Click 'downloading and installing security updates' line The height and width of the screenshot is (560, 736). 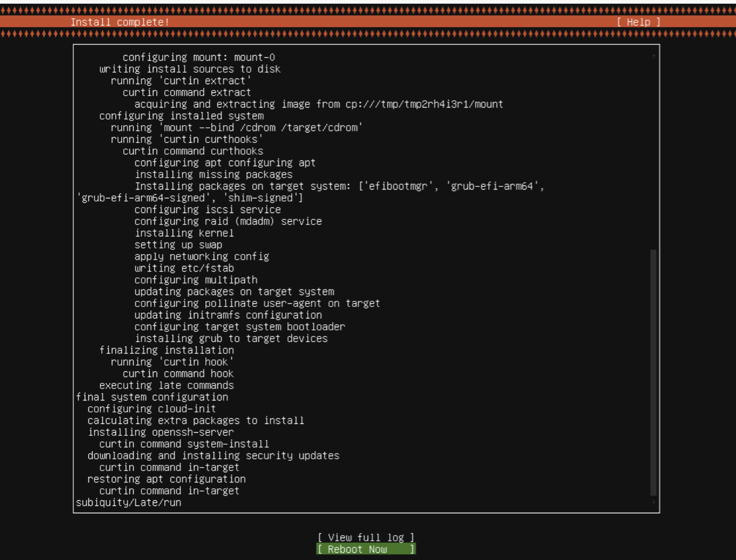click(214, 456)
